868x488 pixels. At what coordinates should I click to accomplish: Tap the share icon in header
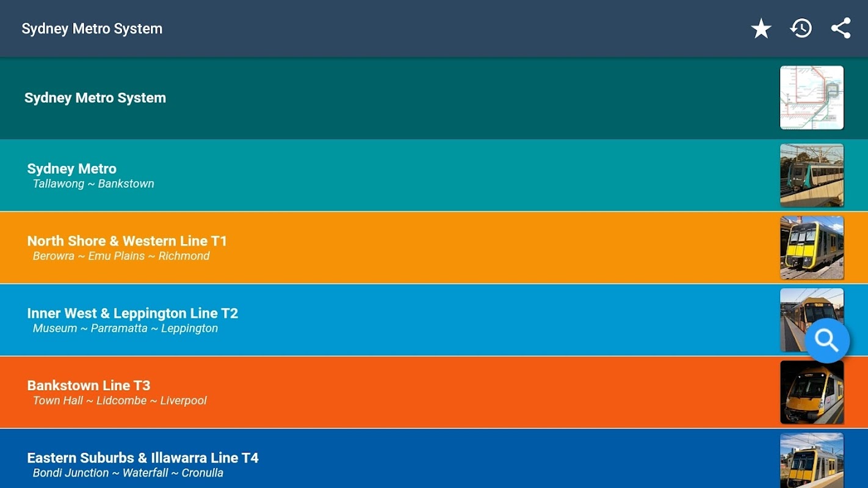(841, 29)
